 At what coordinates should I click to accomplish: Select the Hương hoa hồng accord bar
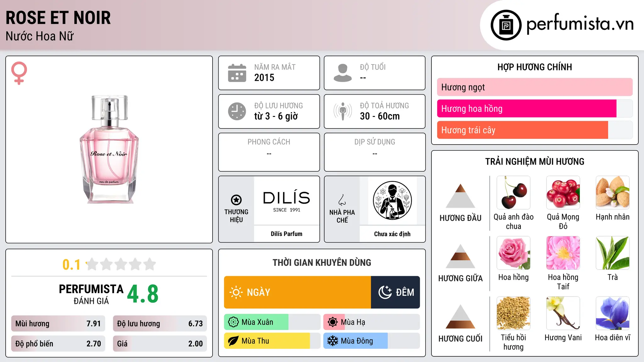click(535, 109)
